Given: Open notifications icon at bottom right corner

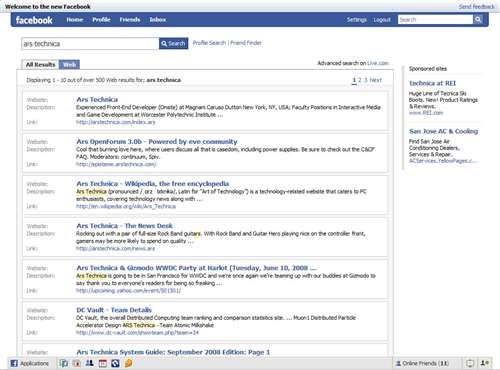Looking at the screenshot, I should point(485,363).
